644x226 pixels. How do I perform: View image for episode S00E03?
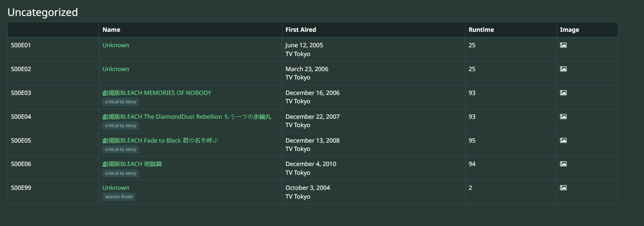coord(563,93)
